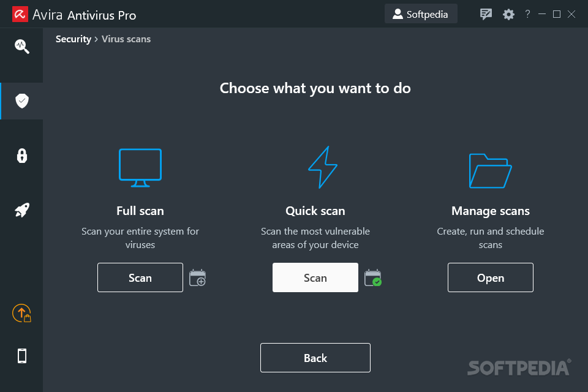
Task: Open the mobile device sidebar icon
Action: (x=22, y=356)
